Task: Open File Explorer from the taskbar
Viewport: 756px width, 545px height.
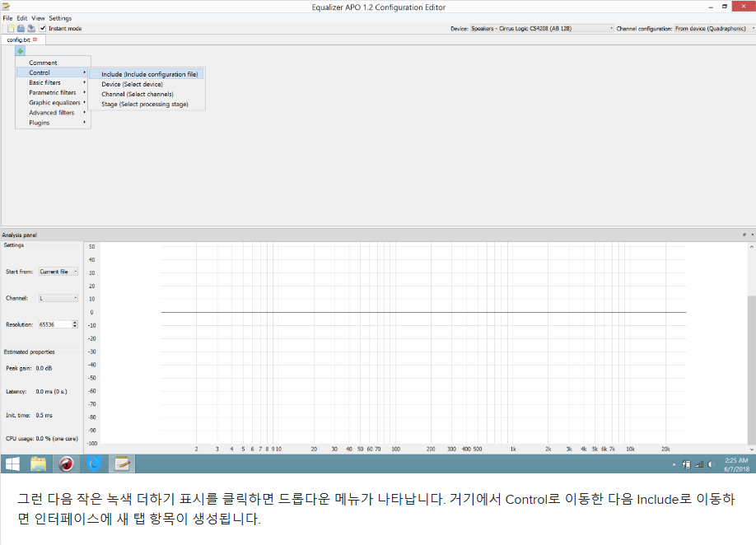Action: [38, 464]
